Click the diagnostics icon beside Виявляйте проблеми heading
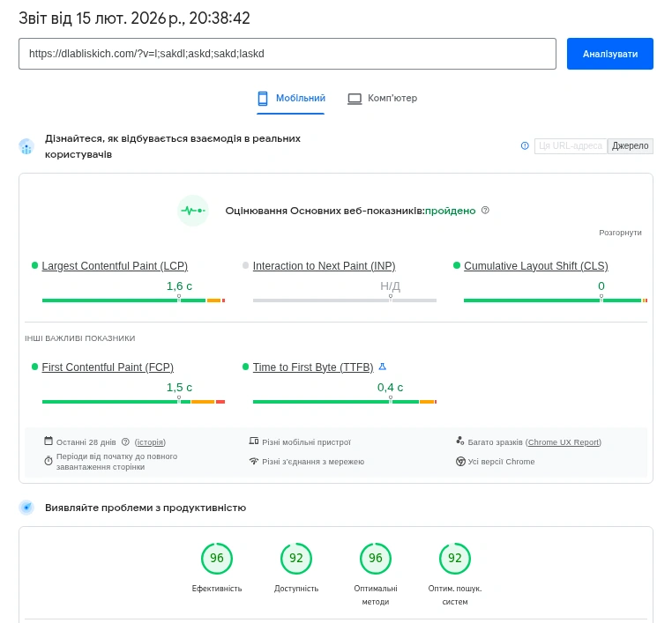Screen dimensions: 672x623 (26, 508)
